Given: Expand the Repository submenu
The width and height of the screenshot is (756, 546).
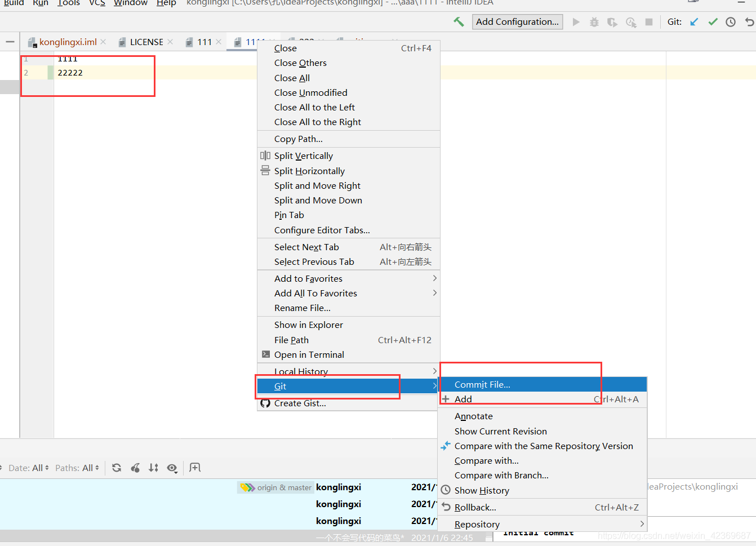Looking at the screenshot, I should coord(542,524).
